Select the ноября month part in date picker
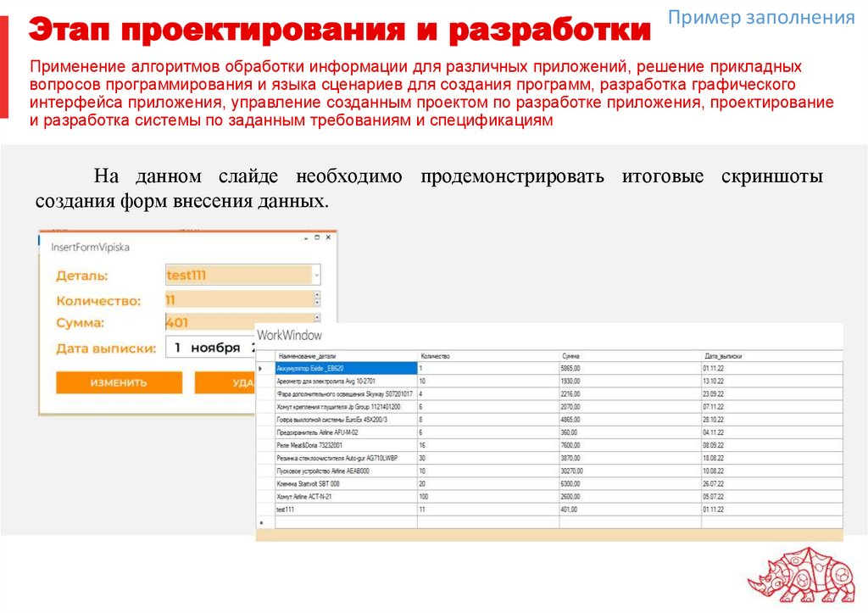Image resolution: width=868 pixels, height=613 pixels. [x=215, y=348]
